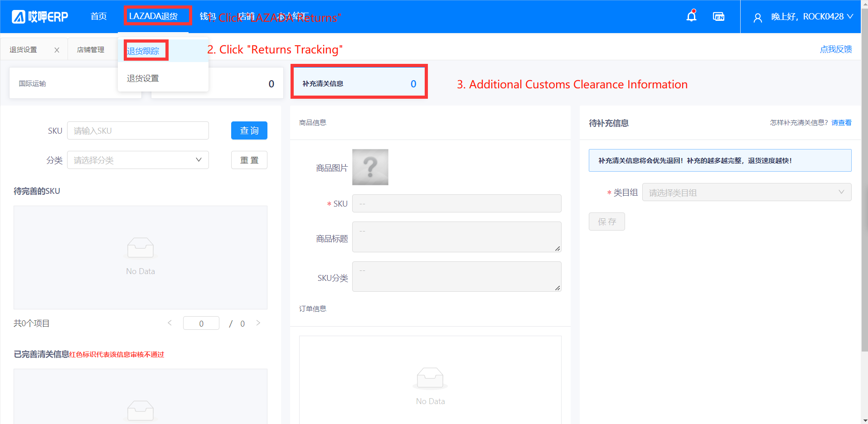
Task: Click the page number input box
Action: [x=201, y=323]
